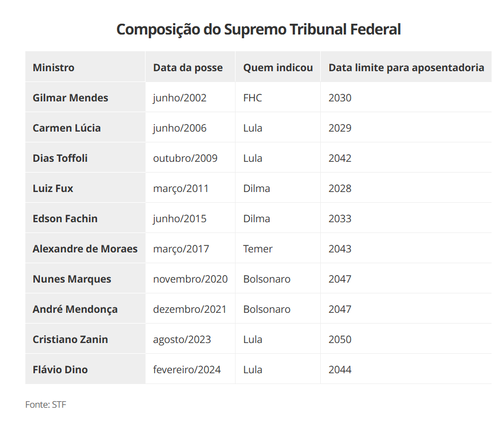The image size is (504, 425).
Task: Select the 'Temer' nominator cell
Action: point(258,249)
